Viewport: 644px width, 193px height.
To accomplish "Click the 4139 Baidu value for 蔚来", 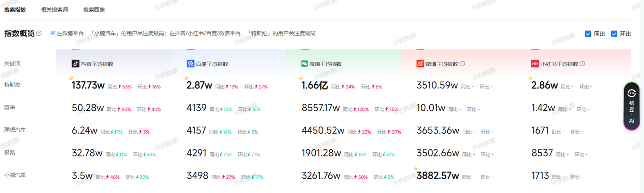I will [x=196, y=108].
